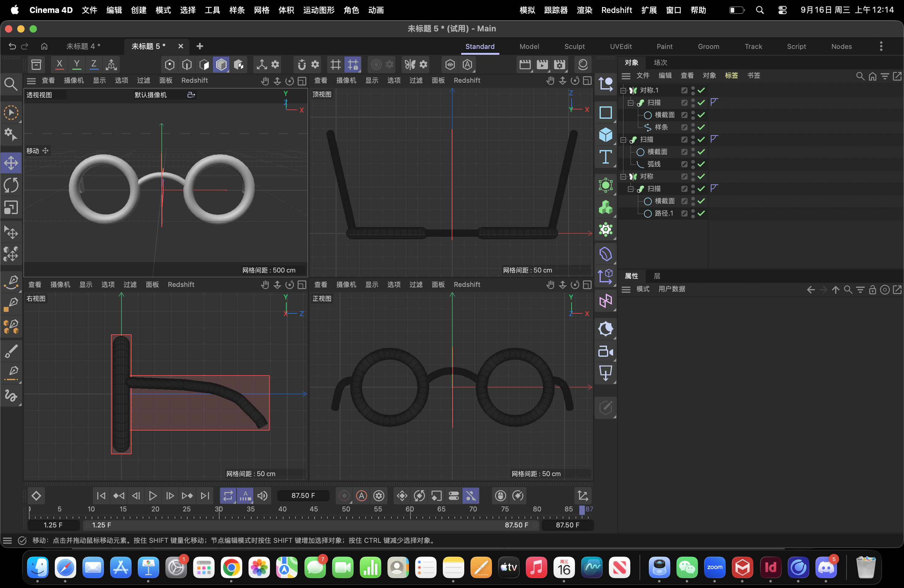Disable the 对称.1 object checkmark
Image resolution: width=904 pixels, height=588 pixels.
[x=701, y=90]
